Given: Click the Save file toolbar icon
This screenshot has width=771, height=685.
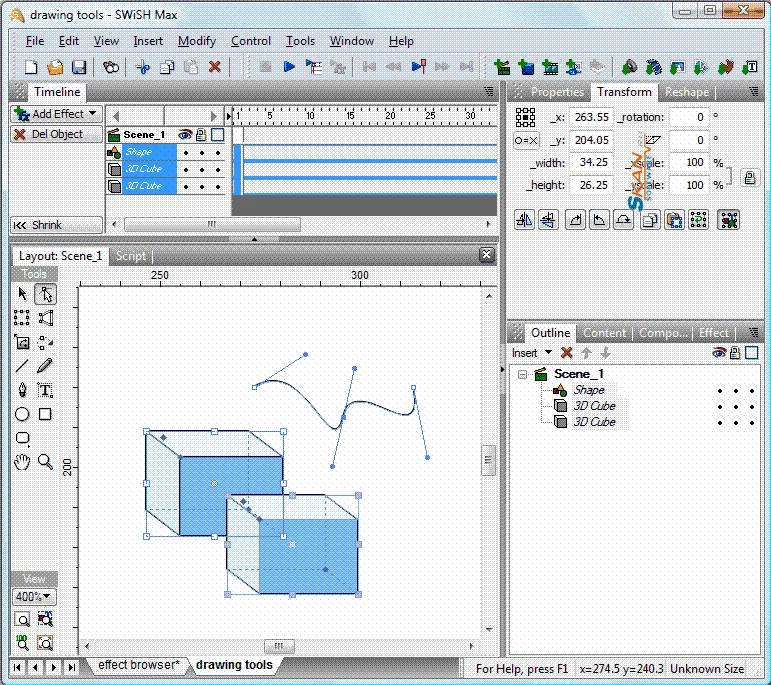Looking at the screenshot, I should 79,67.
